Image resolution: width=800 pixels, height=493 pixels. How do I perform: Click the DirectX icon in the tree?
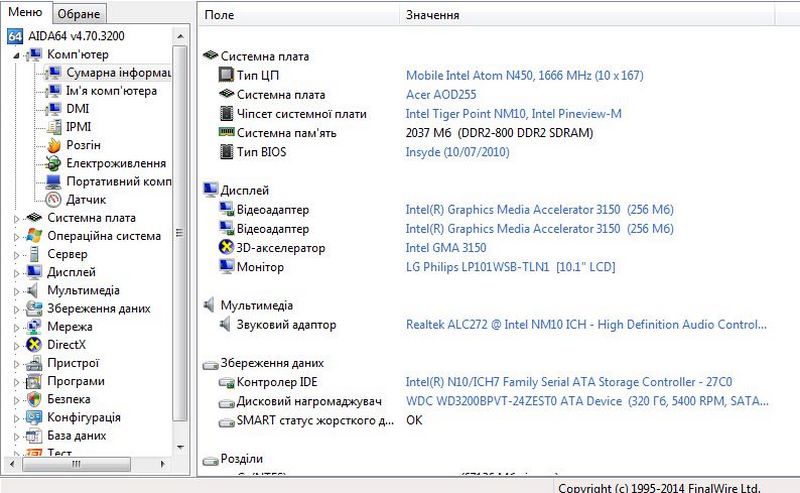pos(35,345)
